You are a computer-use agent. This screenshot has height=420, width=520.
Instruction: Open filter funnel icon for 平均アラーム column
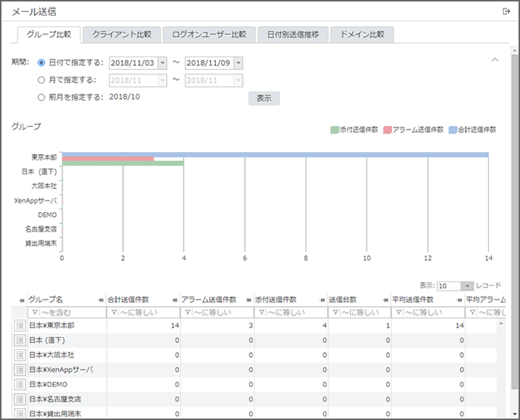click(x=472, y=312)
